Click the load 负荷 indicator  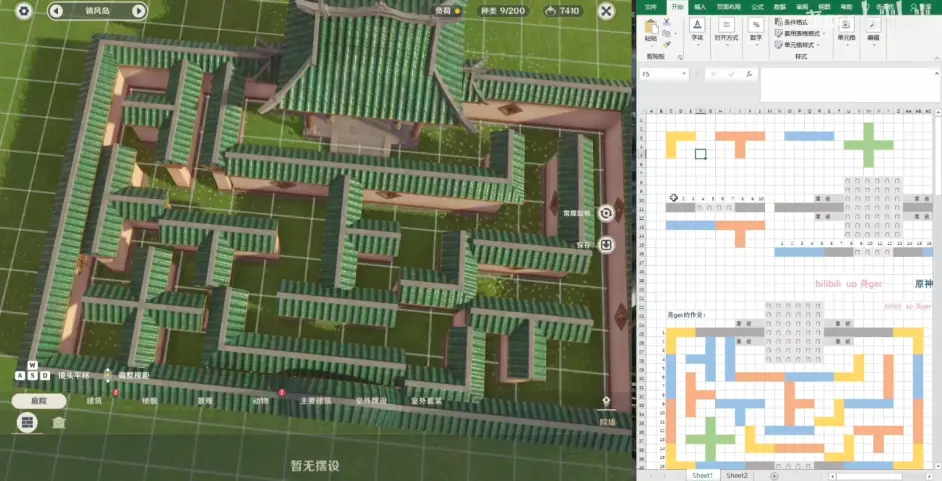click(447, 11)
